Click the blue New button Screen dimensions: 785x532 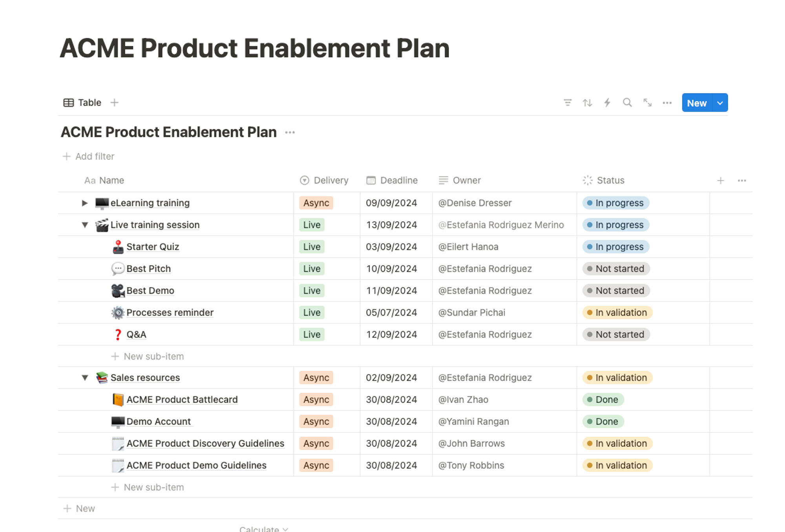697,103
